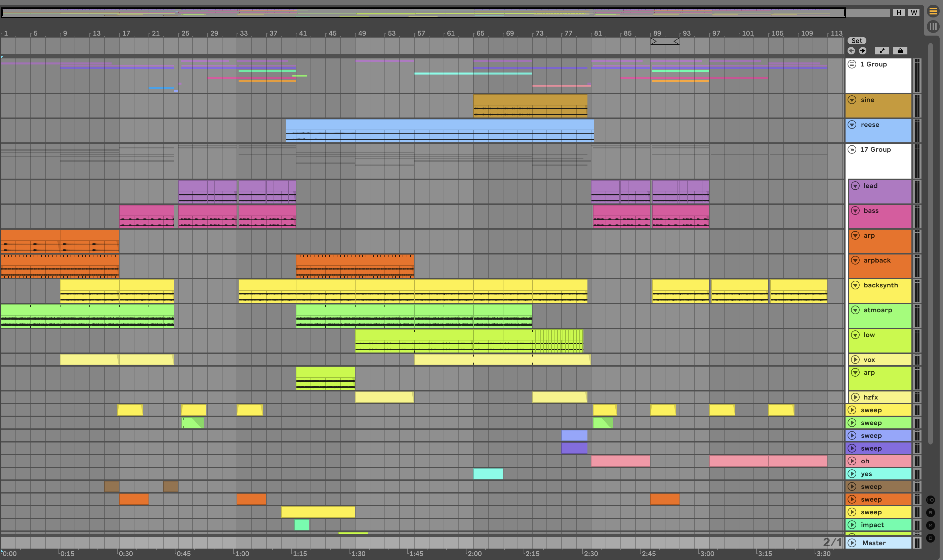
Task: Click the Lock Envelopes padlock icon
Action: 900,51
